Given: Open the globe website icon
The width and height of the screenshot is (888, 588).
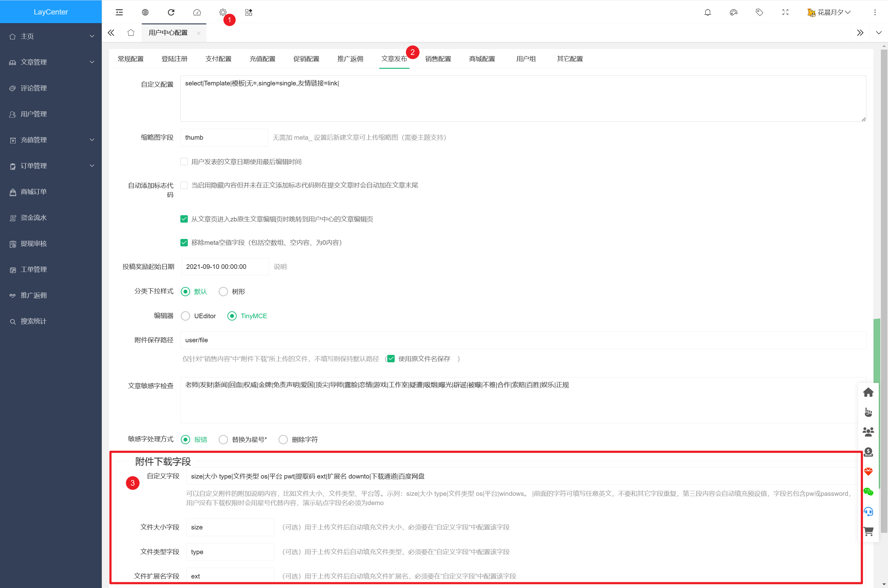Looking at the screenshot, I should pos(145,12).
